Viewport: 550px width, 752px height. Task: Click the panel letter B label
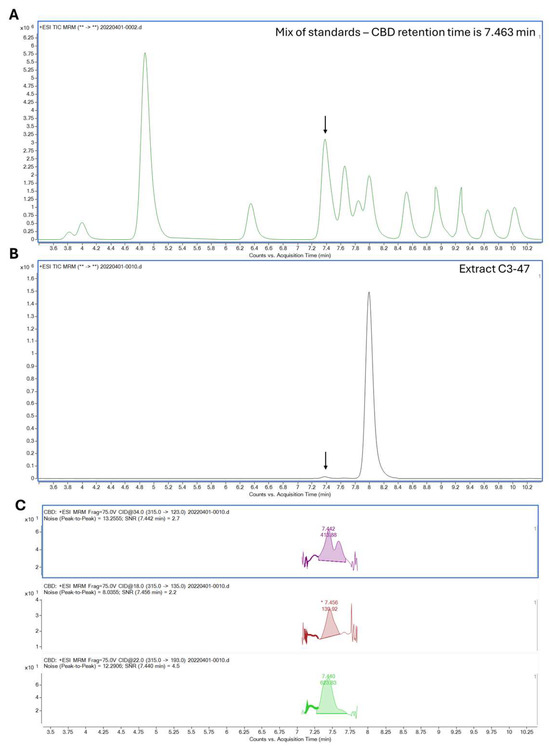(x=14, y=253)
